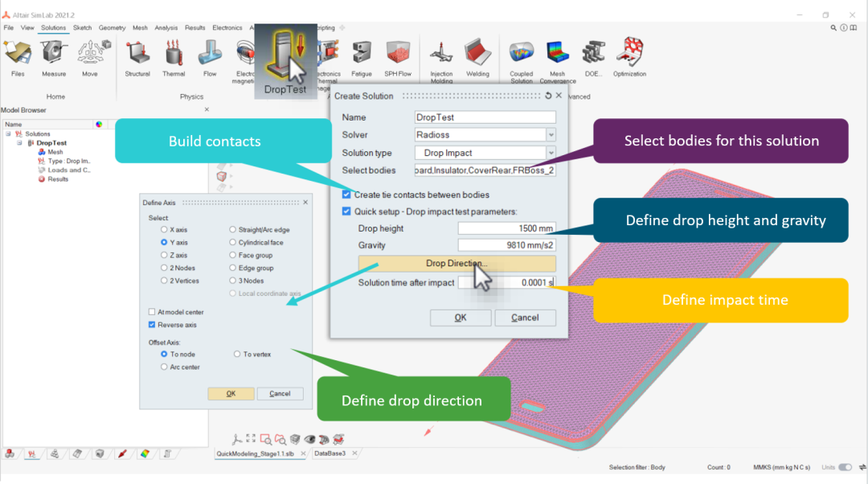Image resolution: width=868 pixels, height=484 pixels.
Task: Start the Optimization tool
Action: pos(629,56)
